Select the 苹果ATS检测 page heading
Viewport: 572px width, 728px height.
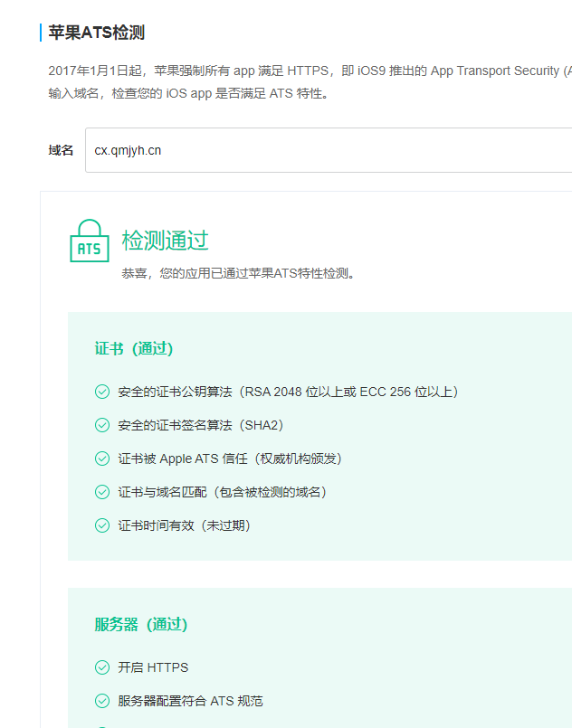coord(97,33)
